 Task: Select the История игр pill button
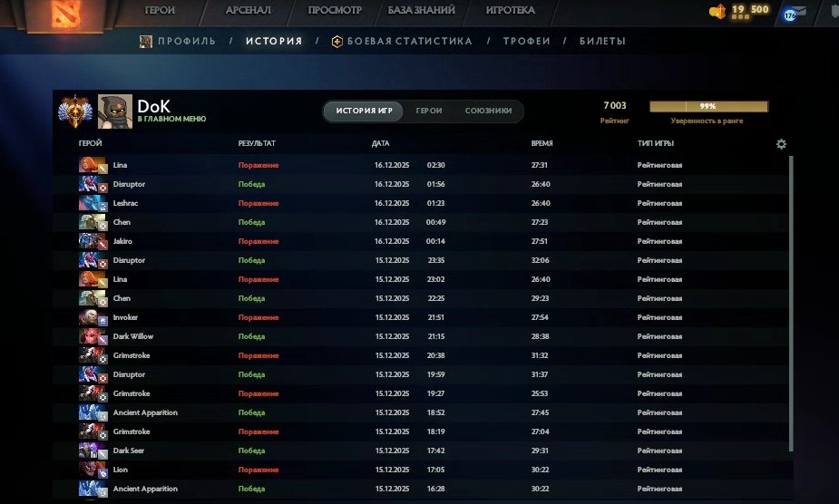[364, 111]
